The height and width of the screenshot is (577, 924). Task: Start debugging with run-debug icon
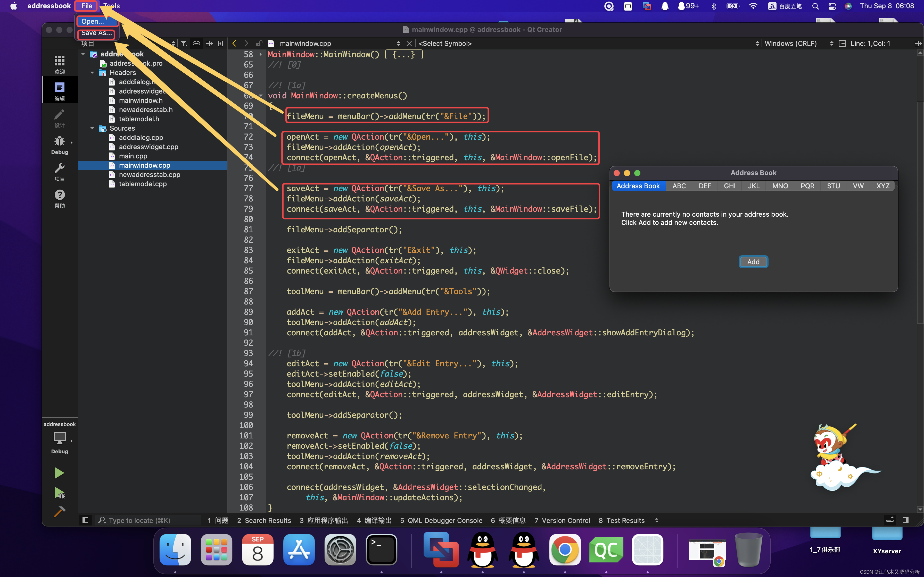point(59,493)
